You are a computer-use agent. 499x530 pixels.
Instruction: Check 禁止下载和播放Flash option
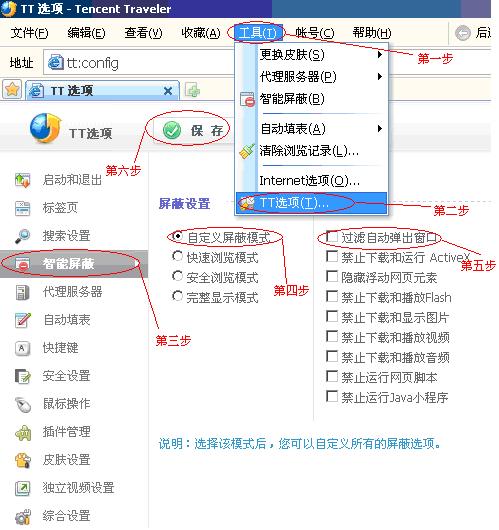(x=332, y=297)
